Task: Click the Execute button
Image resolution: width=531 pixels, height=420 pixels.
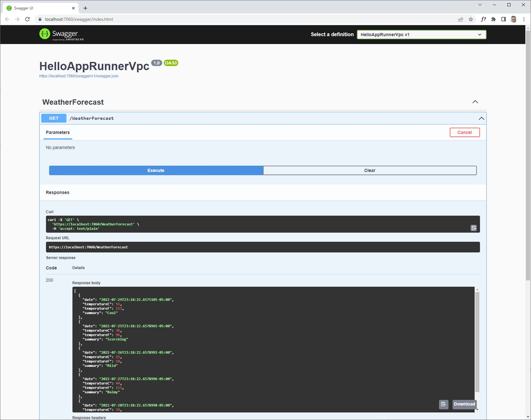Action: (x=156, y=170)
